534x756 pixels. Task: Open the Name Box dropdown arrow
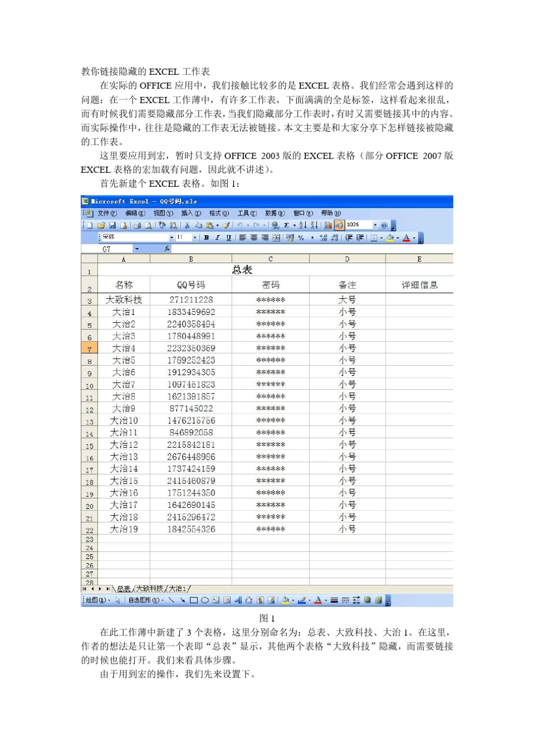137,249
